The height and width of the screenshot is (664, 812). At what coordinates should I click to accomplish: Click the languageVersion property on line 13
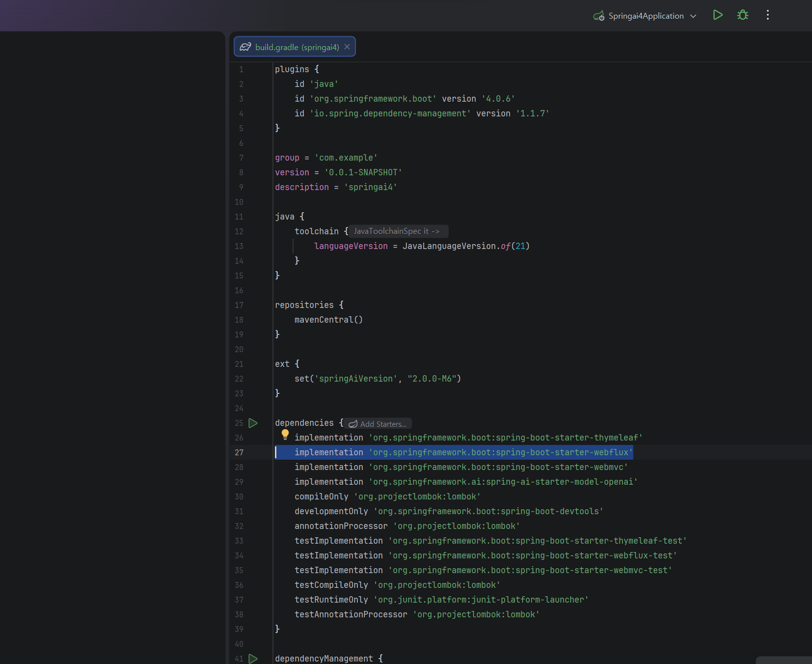point(351,246)
